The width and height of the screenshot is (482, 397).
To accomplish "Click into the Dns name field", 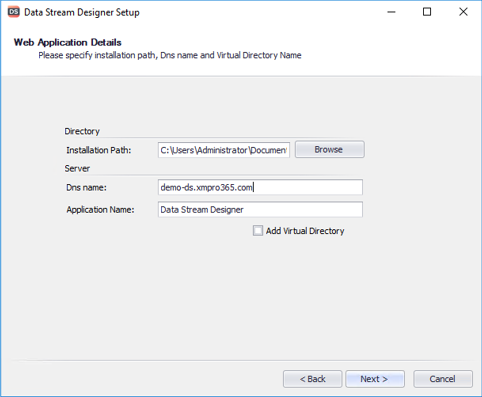I will [x=260, y=187].
